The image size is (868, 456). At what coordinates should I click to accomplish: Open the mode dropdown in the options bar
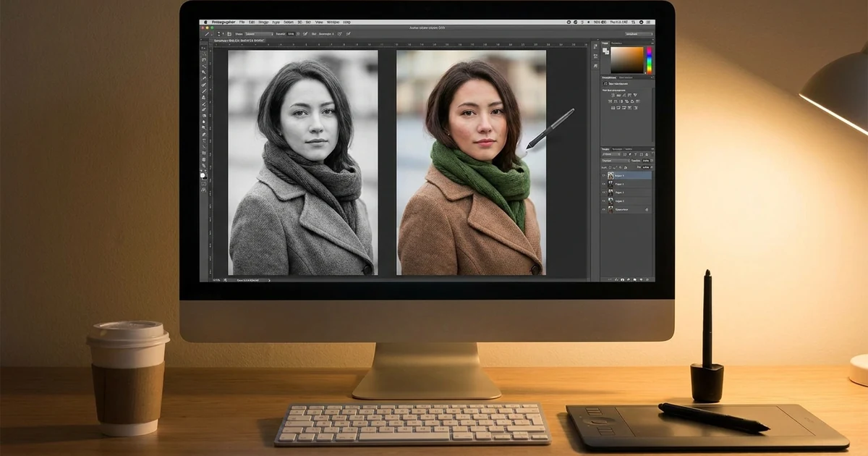258,34
